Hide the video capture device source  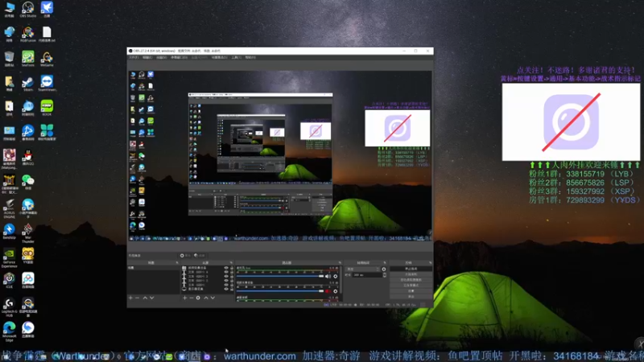(x=226, y=268)
